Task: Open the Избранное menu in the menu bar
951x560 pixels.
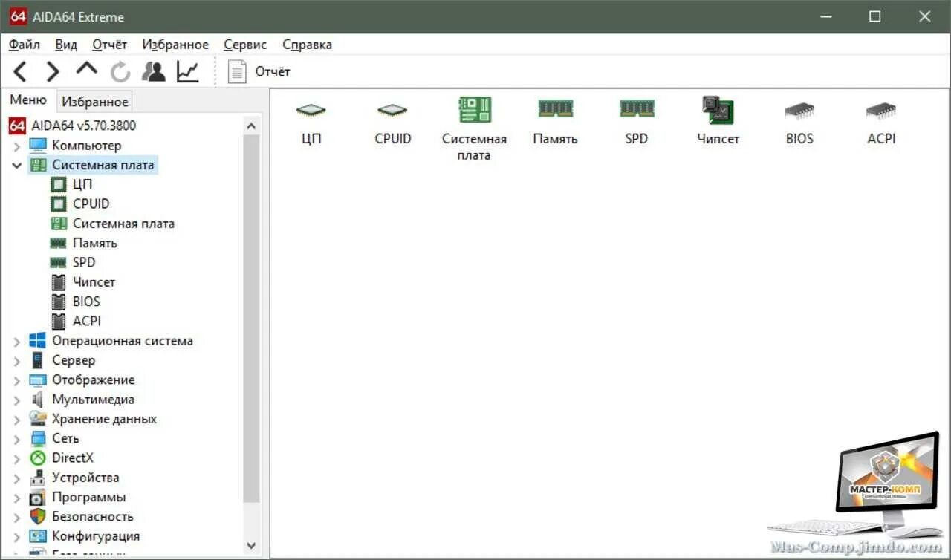Action: click(x=175, y=45)
